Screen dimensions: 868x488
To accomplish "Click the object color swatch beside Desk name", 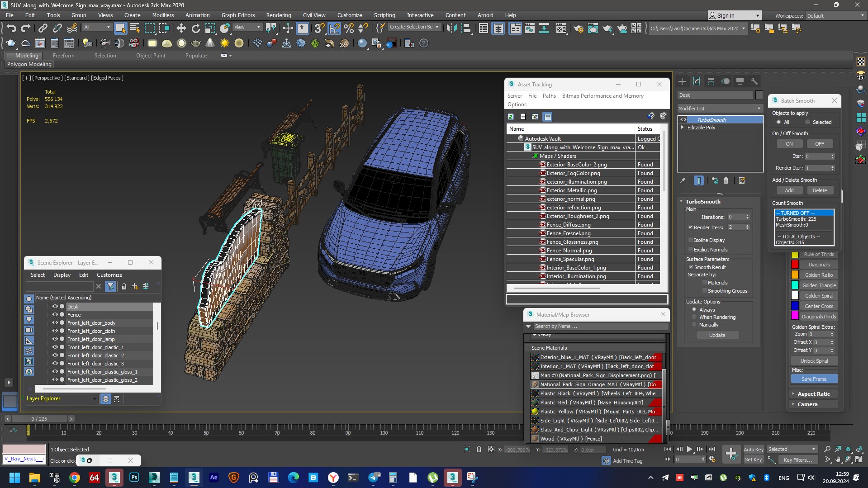I will (x=759, y=95).
